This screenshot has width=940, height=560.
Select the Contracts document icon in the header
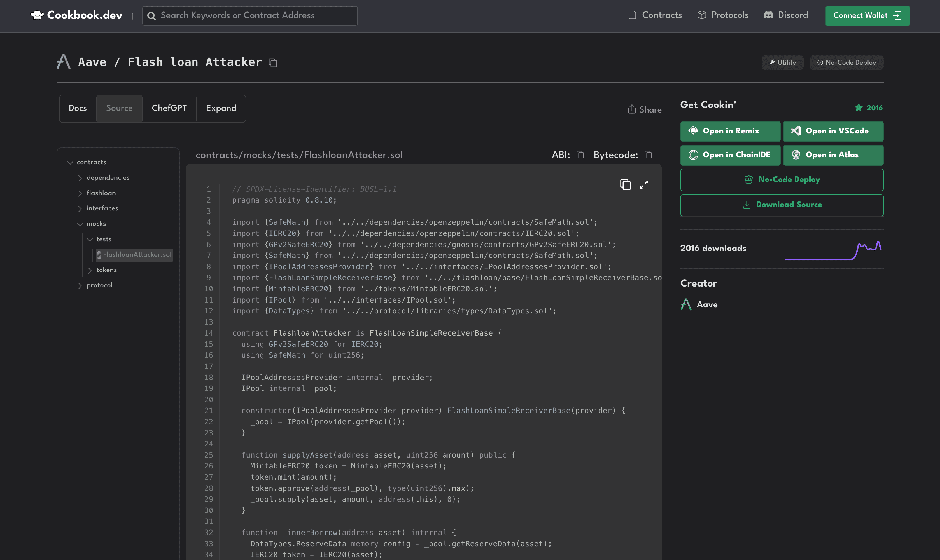click(x=632, y=15)
